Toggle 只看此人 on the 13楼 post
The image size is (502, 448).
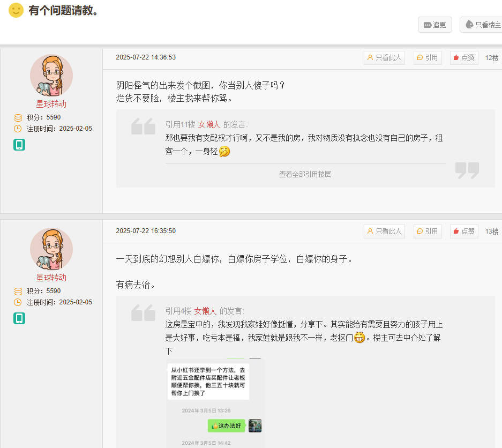[384, 232]
